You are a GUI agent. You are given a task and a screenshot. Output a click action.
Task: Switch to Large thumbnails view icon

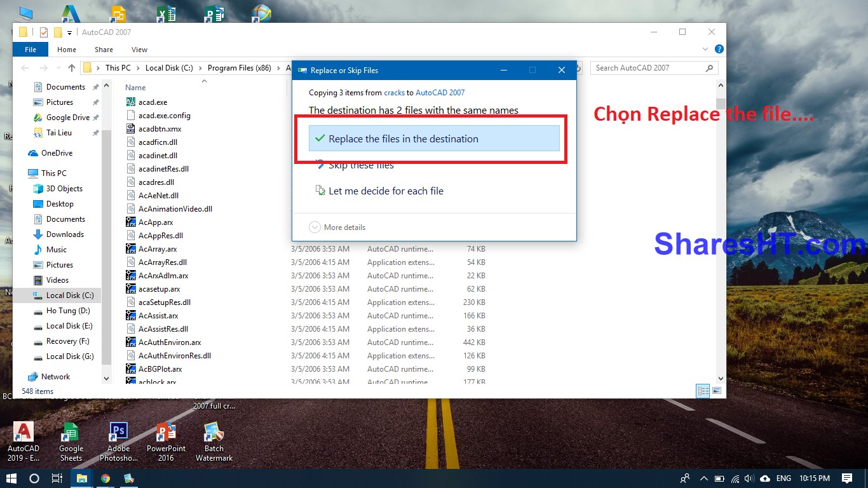click(717, 391)
